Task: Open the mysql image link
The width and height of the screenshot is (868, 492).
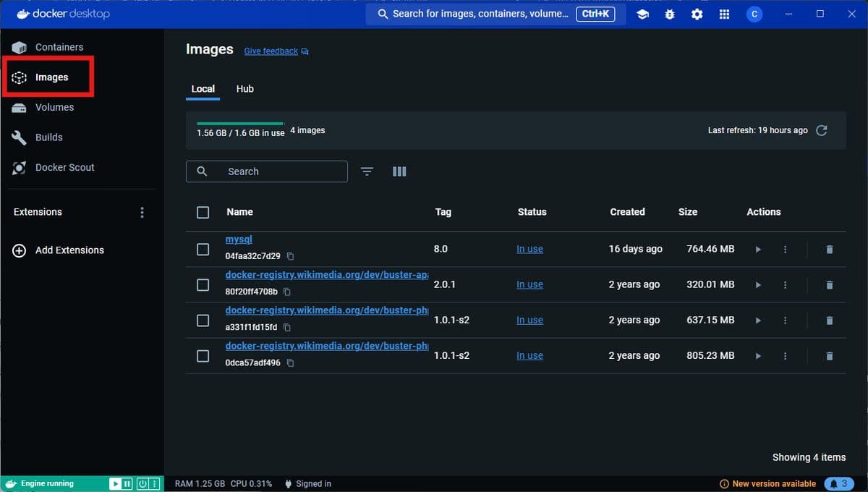Action: pos(239,239)
